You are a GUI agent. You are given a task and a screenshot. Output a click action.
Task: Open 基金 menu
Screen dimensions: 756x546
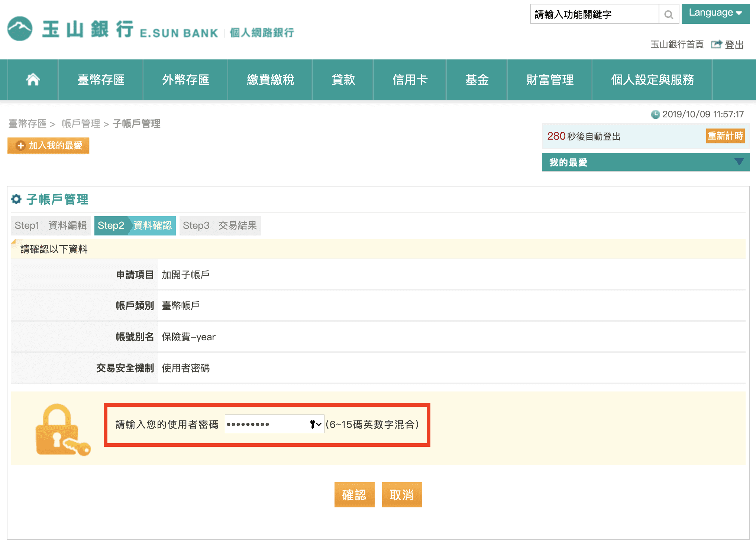(477, 79)
